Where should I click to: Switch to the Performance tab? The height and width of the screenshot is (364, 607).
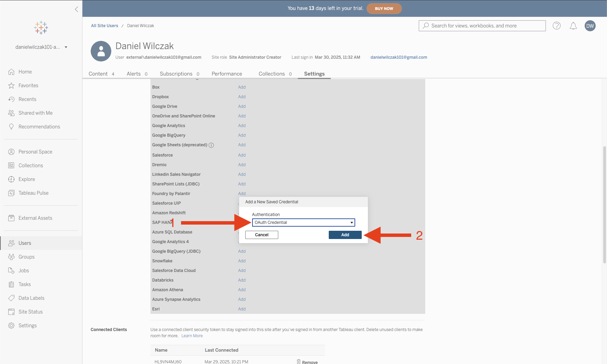(227, 74)
